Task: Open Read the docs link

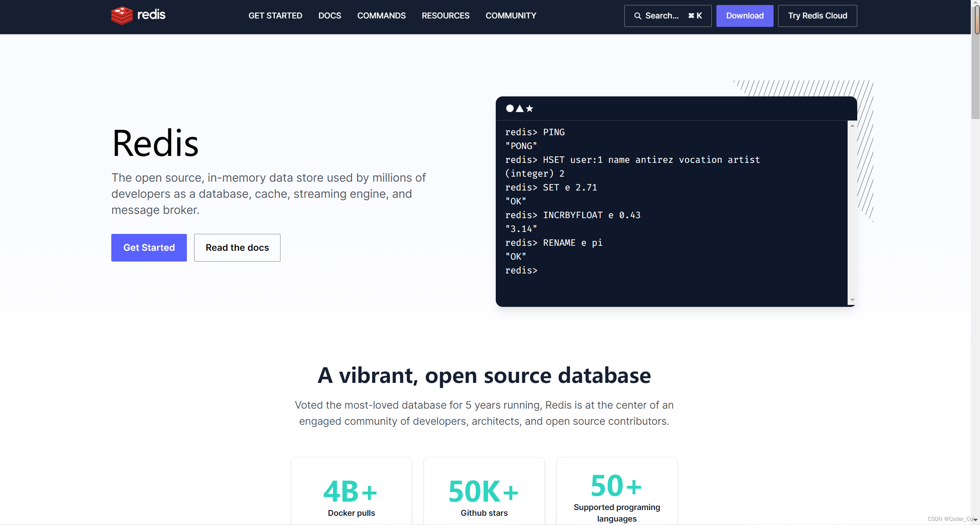Action: 237,248
